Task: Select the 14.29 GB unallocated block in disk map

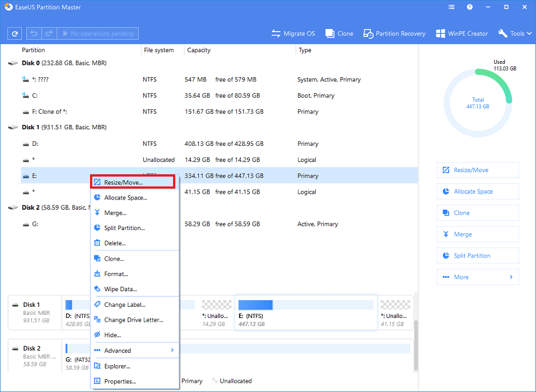Action: (x=216, y=314)
